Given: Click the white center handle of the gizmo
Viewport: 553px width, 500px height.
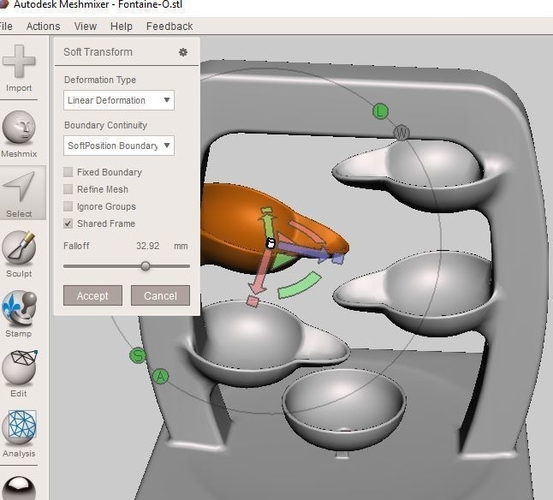Looking at the screenshot, I should 271,243.
